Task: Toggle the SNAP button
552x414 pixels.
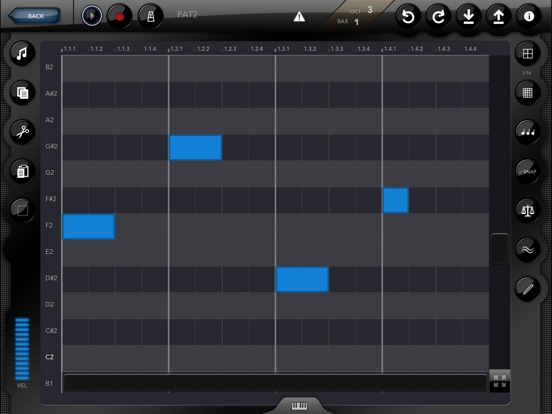Action: pyautogui.click(x=527, y=171)
